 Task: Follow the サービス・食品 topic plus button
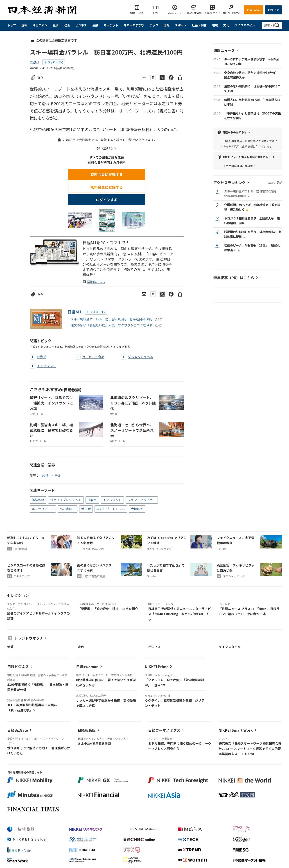78,357
